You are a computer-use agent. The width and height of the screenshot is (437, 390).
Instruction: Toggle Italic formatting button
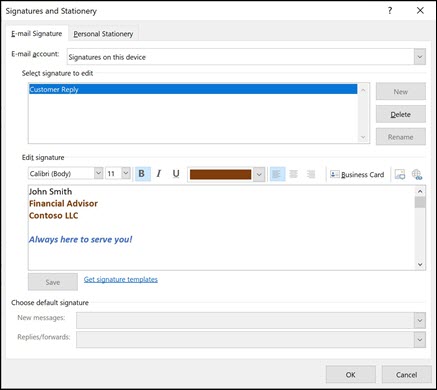coord(159,174)
